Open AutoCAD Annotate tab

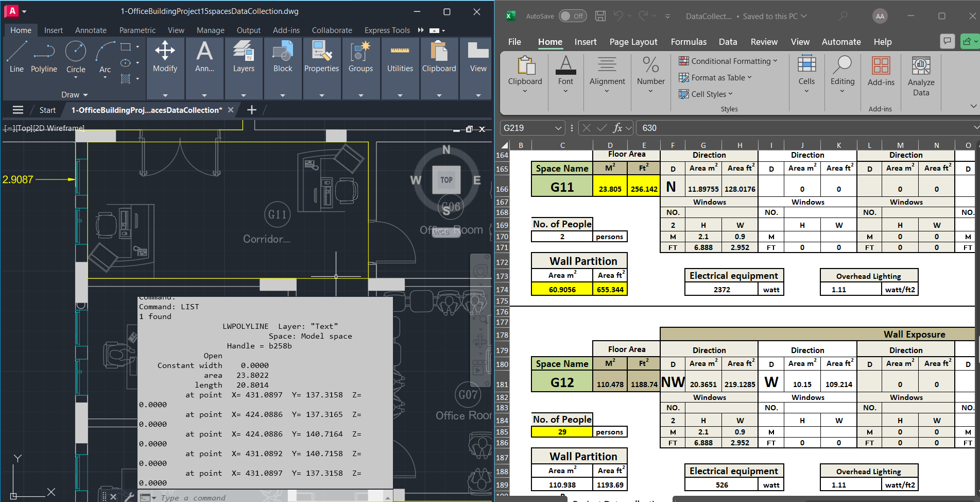coord(91,30)
